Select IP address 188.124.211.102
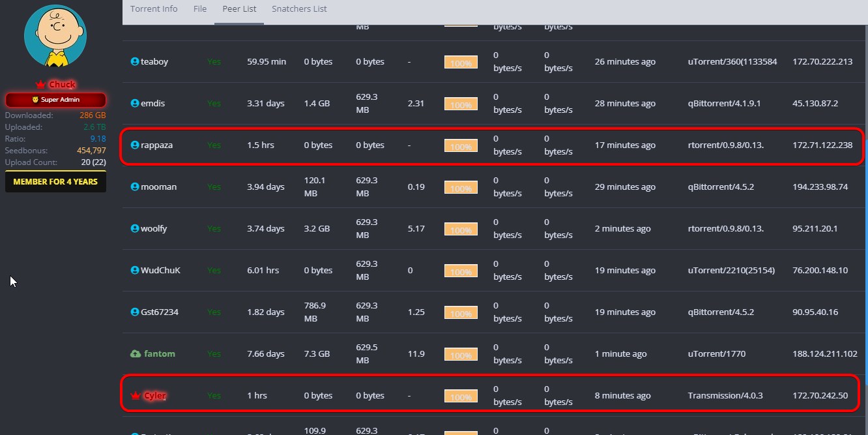Viewport: 868px width, 435px height. pos(825,353)
